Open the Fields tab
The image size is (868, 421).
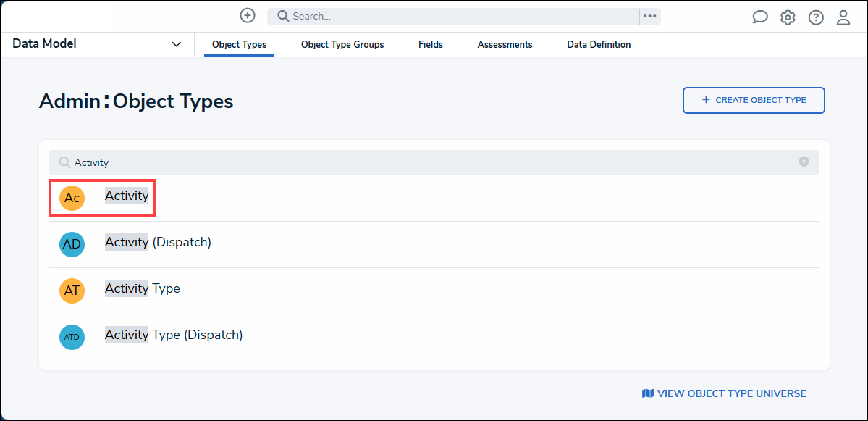pos(431,45)
